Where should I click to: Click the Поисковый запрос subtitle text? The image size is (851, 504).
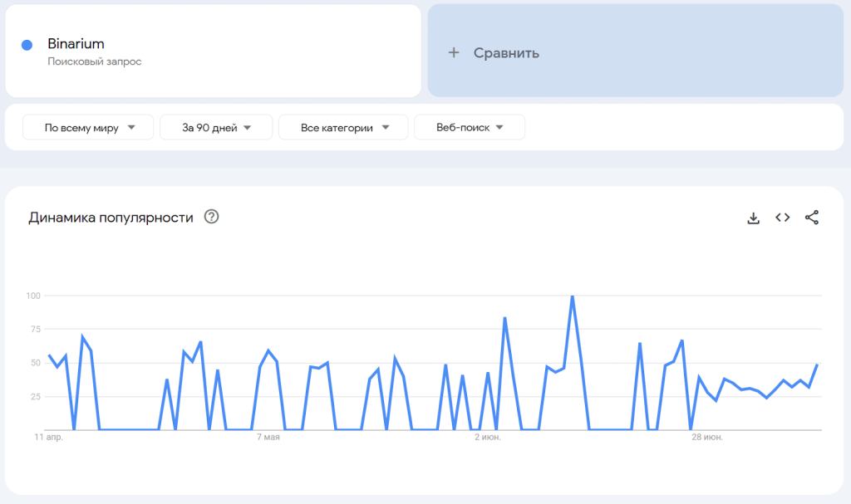click(x=95, y=61)
